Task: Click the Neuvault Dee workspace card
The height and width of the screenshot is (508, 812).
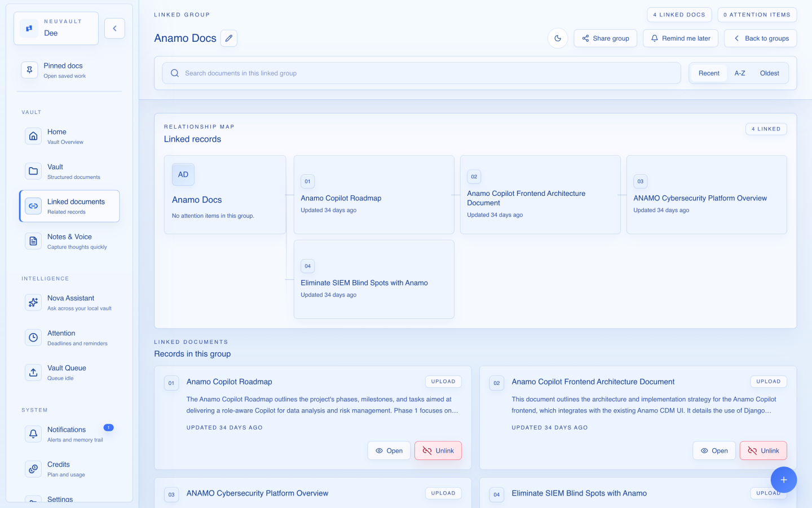Action: pos(56,28)
